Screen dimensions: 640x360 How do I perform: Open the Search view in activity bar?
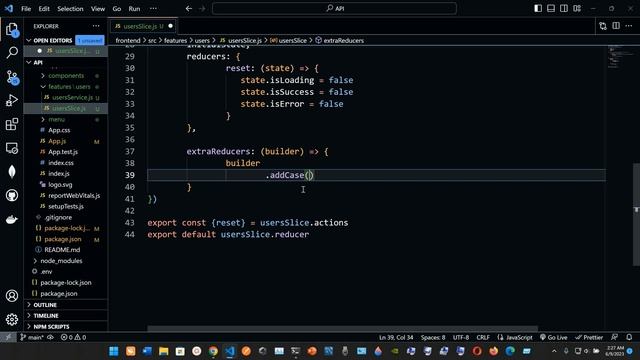[12, 53]
